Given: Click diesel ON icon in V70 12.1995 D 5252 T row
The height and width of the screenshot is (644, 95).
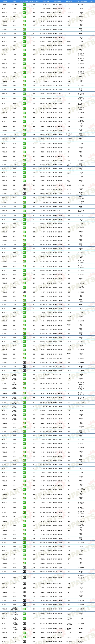Looking at the screenshot, I should (24, 600).
